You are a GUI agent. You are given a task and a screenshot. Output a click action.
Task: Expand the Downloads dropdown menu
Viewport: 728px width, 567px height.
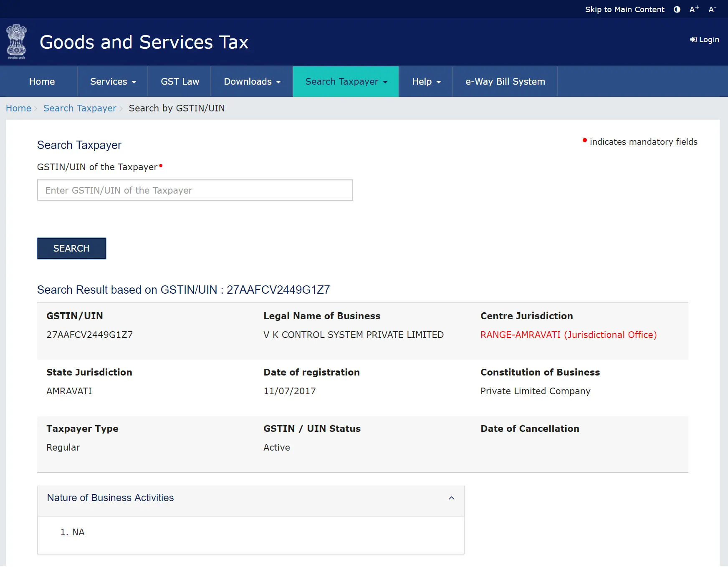click(x=252, y=82)
